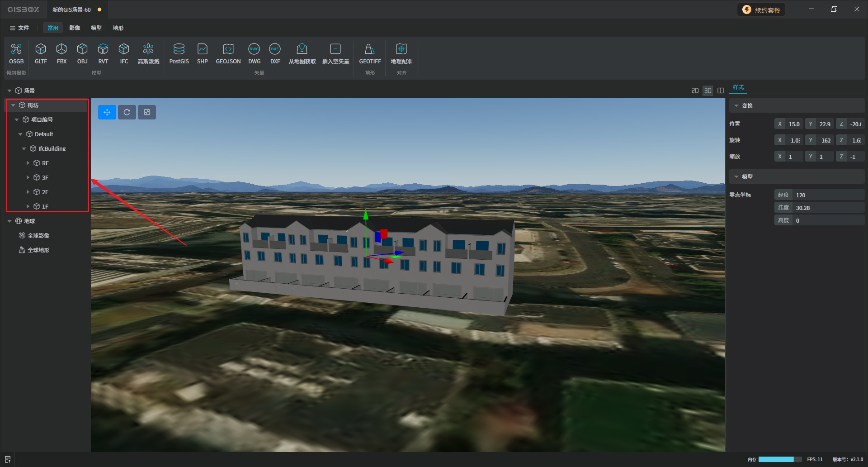Open the 文件 menu
Viewport: 868px width, 467px height.
19,28
